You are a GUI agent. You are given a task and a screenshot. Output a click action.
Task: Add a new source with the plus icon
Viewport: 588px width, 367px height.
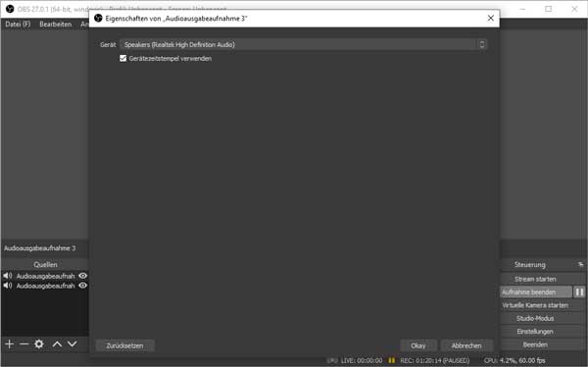[x=10, y=343]
